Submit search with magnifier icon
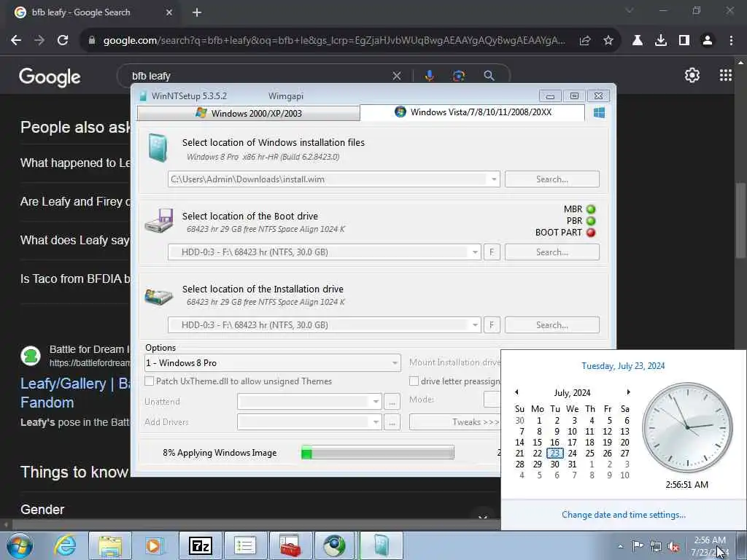The height and width of the screenshot is (560, 747). [489, 76]
